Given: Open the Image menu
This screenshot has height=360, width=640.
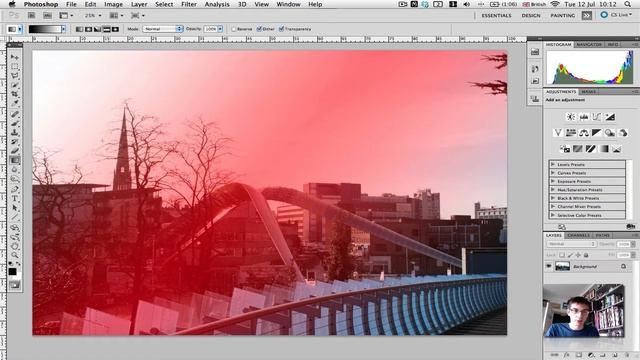Looking at the screenshot, I should 113,4.
